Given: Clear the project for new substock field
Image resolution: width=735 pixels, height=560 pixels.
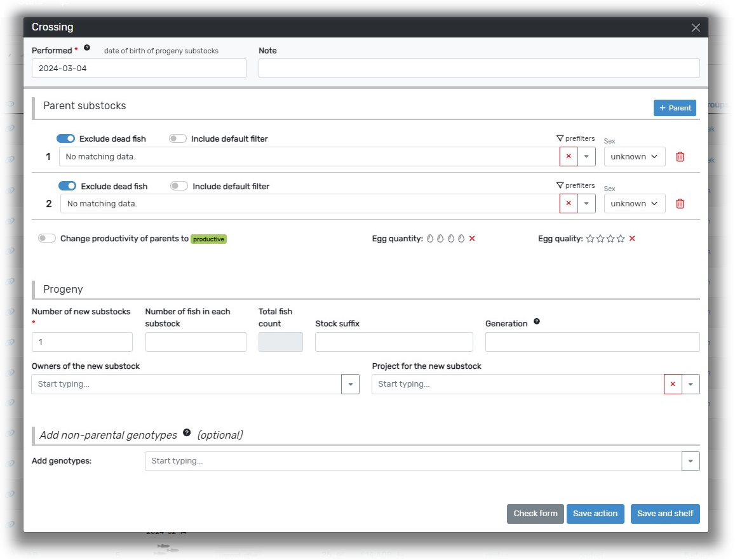Looking at the screenshot, I should point(672,384).
